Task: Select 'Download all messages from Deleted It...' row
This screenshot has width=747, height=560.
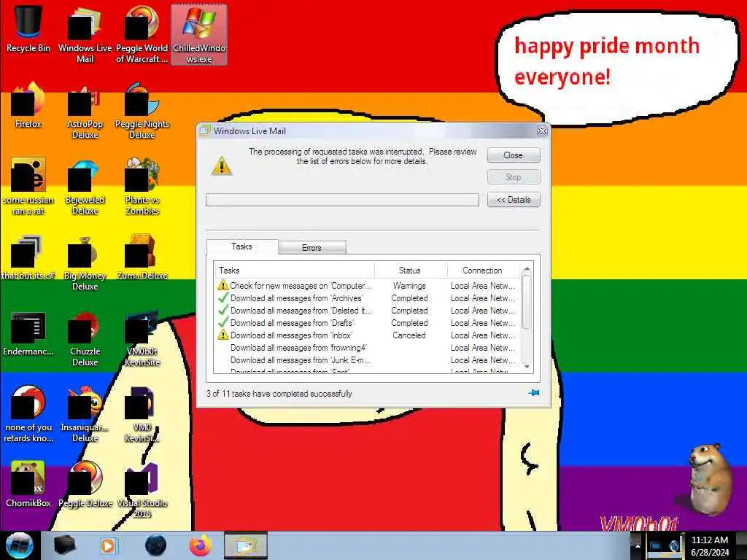Action: coord(368,311)
